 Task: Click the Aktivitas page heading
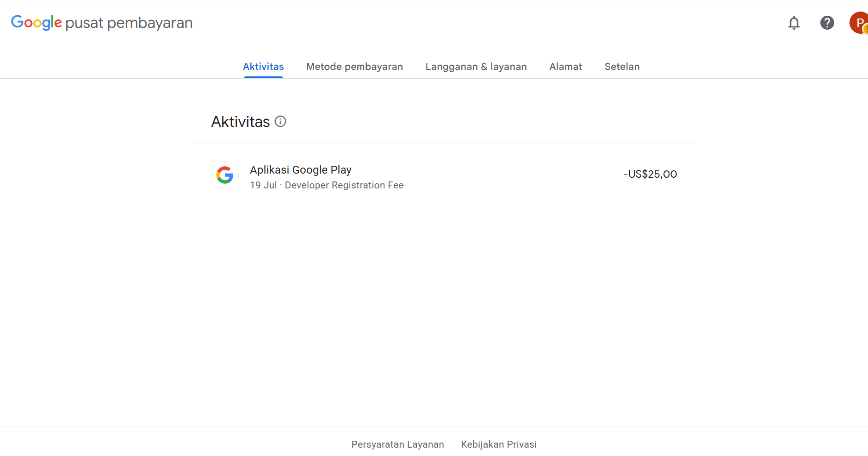pos(241,121)
